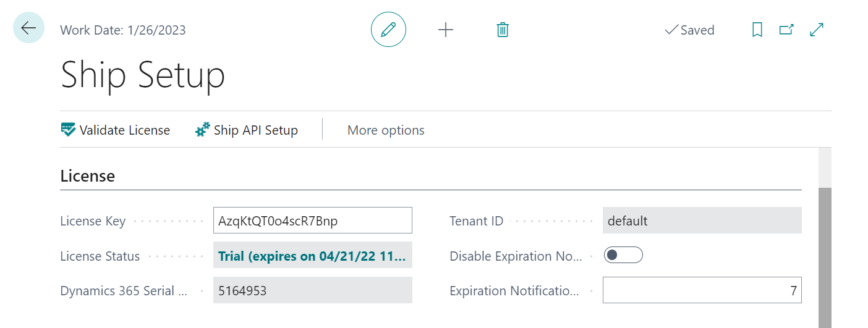Click the pencil edit icon

[x=388, y=30]
